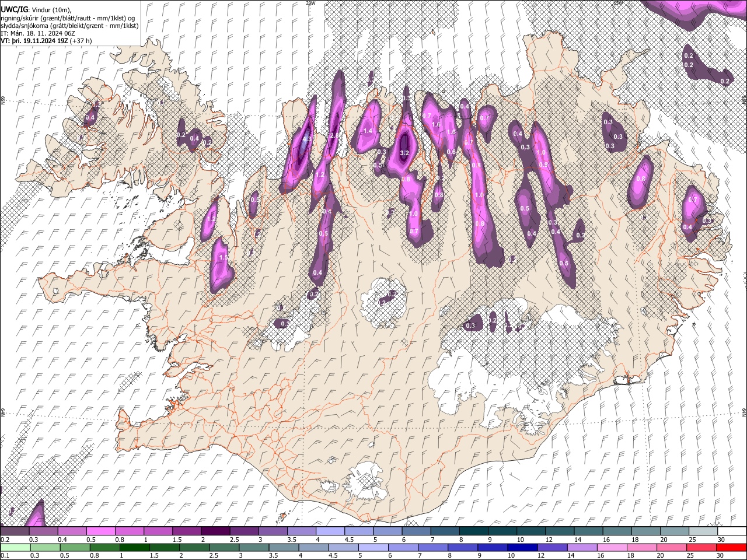Select the light grey top-row swatch labeled 25

[x=703, y=531]
